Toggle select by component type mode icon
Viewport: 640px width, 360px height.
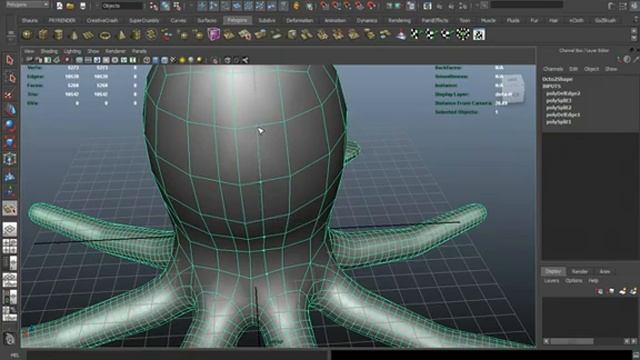(x=177, y=6)
